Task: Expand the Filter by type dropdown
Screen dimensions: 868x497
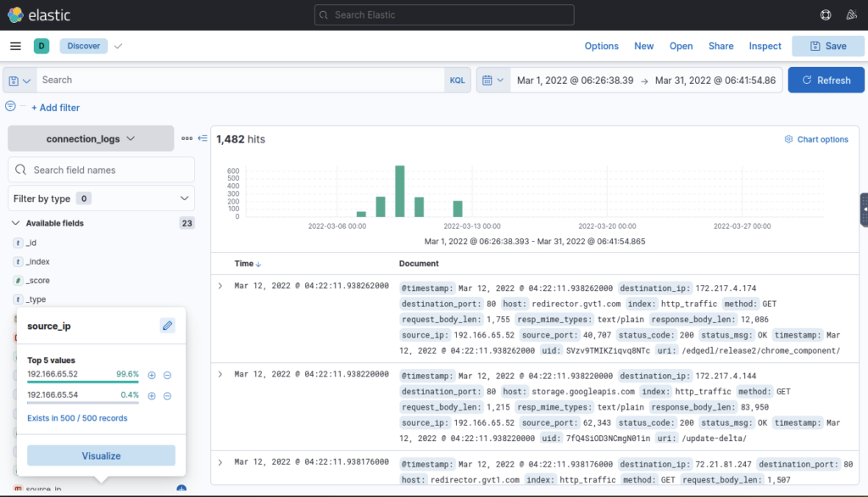Action: click(102, 198)
